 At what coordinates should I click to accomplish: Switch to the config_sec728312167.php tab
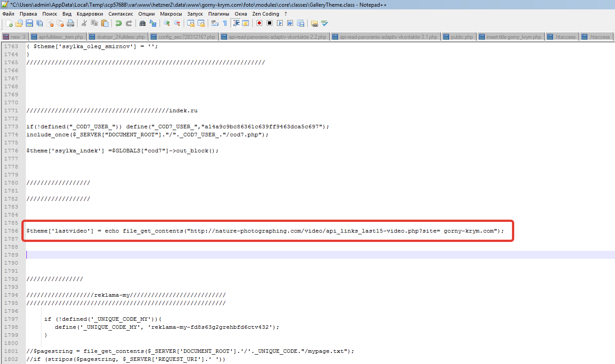(x=184, y=37)
